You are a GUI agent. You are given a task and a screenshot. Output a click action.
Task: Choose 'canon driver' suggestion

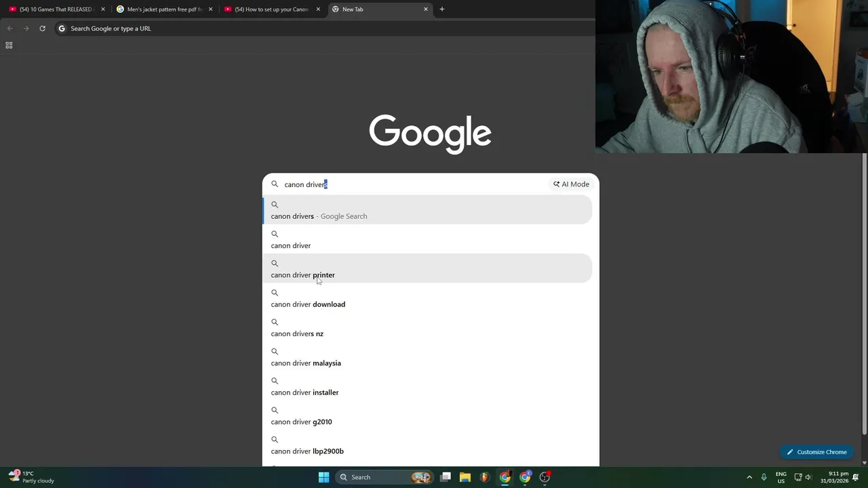[x=427, y=239]
